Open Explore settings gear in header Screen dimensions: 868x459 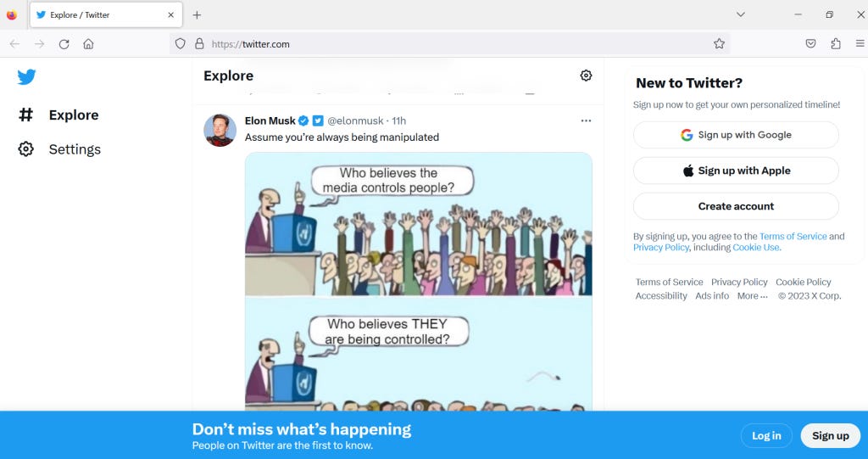586,76
